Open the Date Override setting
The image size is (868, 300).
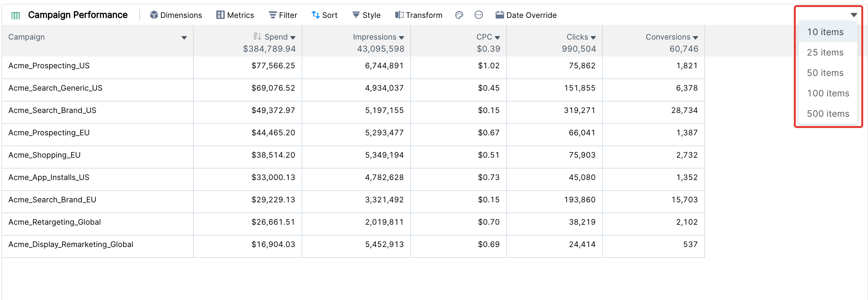tap(526, 15)
